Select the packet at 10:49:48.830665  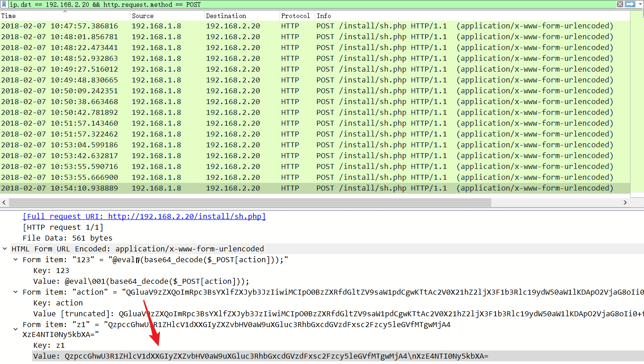tap(315, 80)
